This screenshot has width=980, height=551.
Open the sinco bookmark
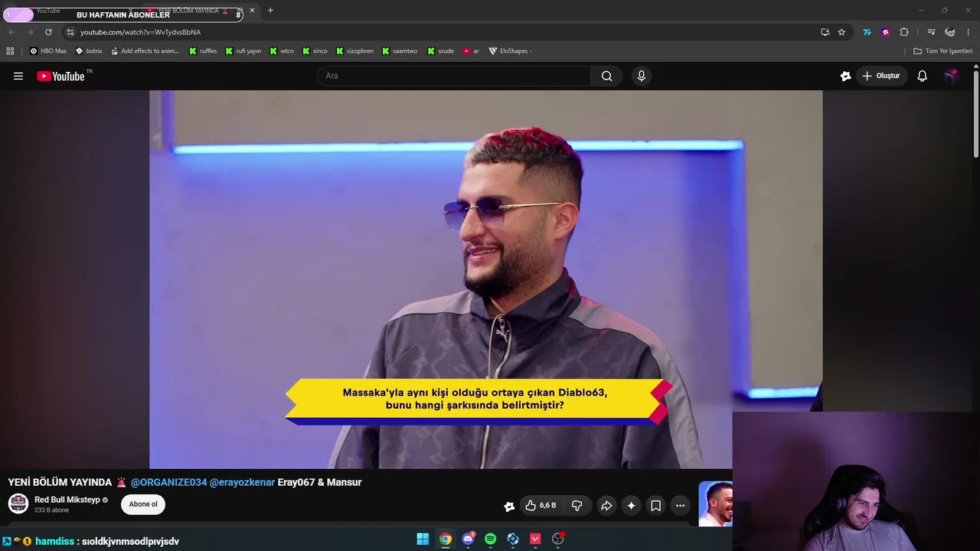pos(315,51)
